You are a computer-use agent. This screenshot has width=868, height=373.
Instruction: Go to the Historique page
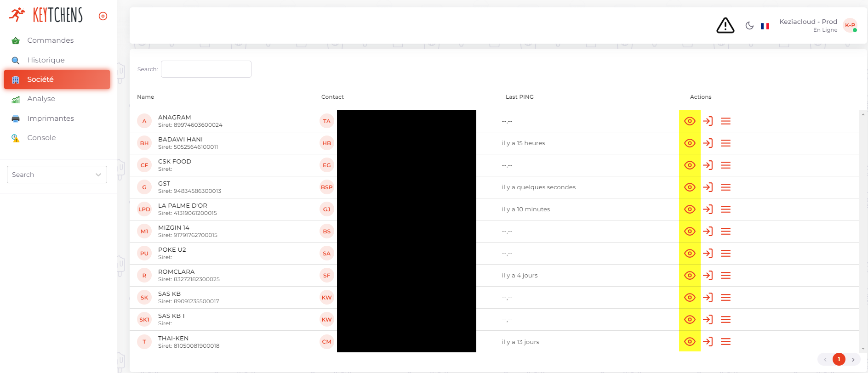coord(46,60)
